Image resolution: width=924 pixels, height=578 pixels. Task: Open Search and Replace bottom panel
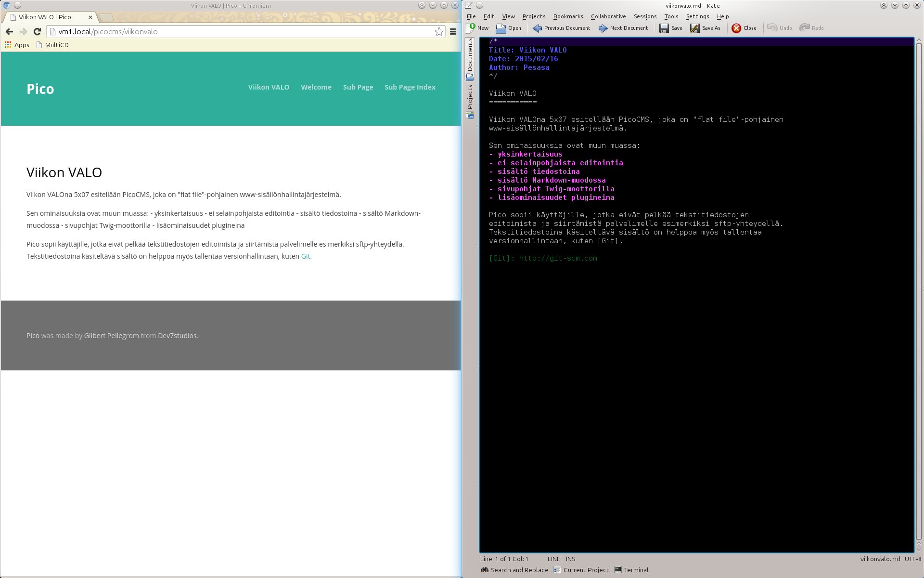coord(514,570)
